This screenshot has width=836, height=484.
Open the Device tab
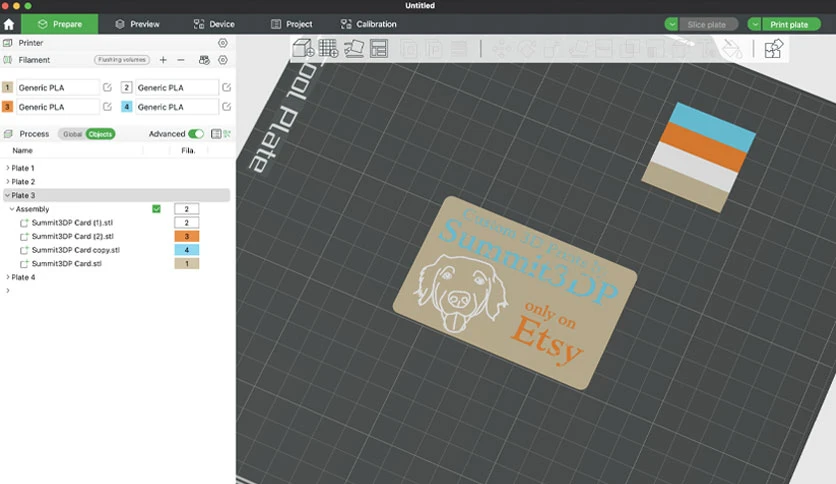(x=214, y=25)
